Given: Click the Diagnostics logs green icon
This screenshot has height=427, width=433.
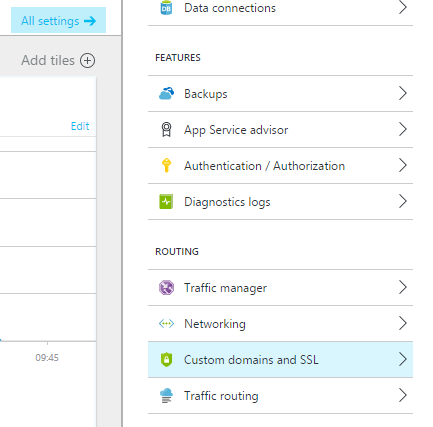Looking at the screenshot, I should click(166, 202).
